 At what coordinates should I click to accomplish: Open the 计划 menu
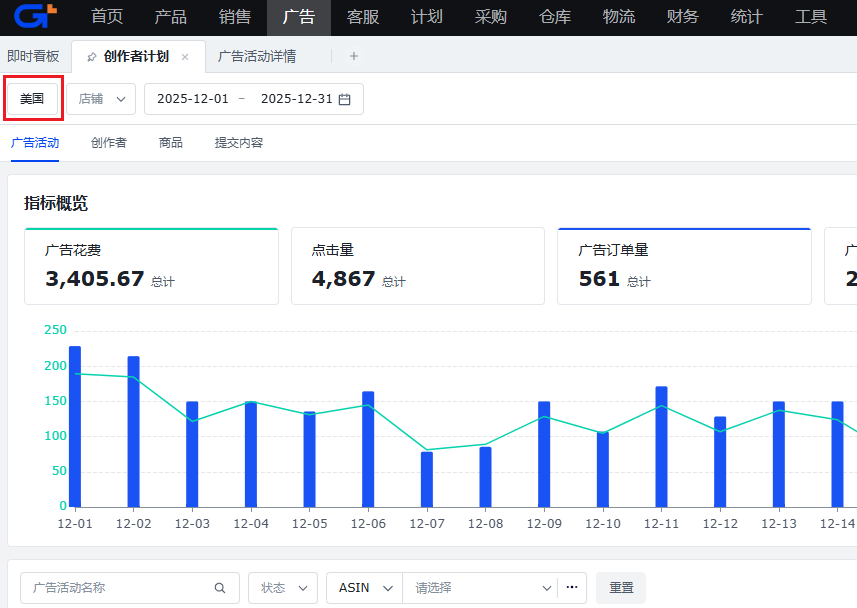coord(427,17)
